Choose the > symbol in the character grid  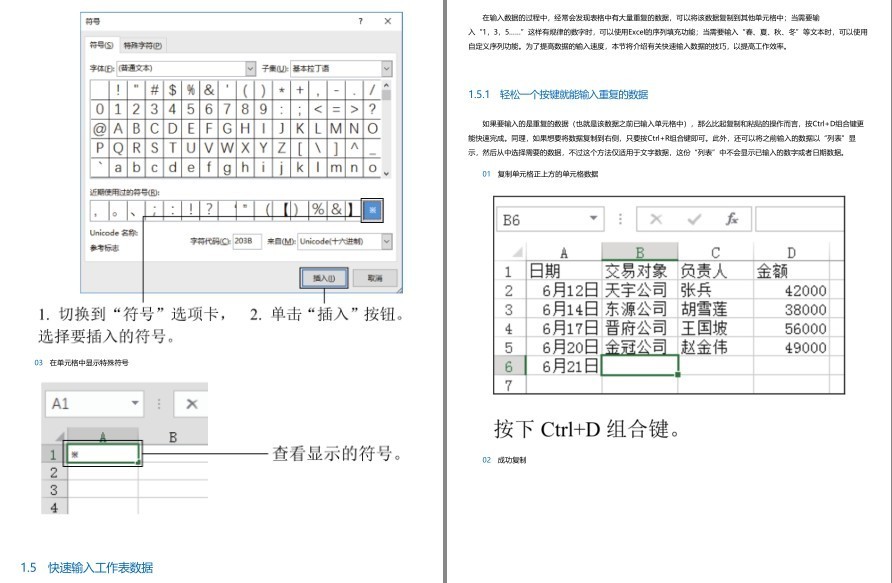[x=354, y=109]
